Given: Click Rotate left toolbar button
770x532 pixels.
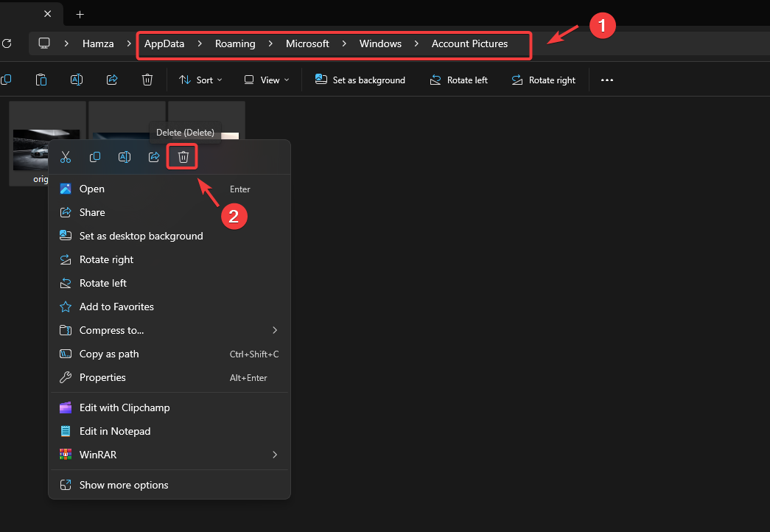Looking at the screenshot, I should (x=458, y=80).
